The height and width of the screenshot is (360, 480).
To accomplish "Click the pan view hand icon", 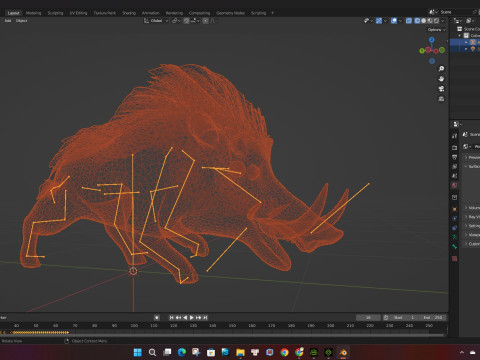I will [x=441, y=79].
